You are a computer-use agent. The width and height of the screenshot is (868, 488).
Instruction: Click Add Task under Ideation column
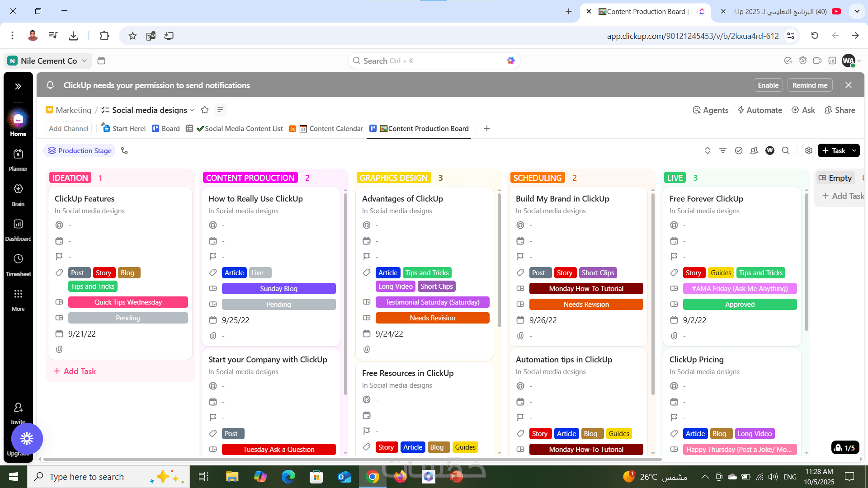coord(75,371)
